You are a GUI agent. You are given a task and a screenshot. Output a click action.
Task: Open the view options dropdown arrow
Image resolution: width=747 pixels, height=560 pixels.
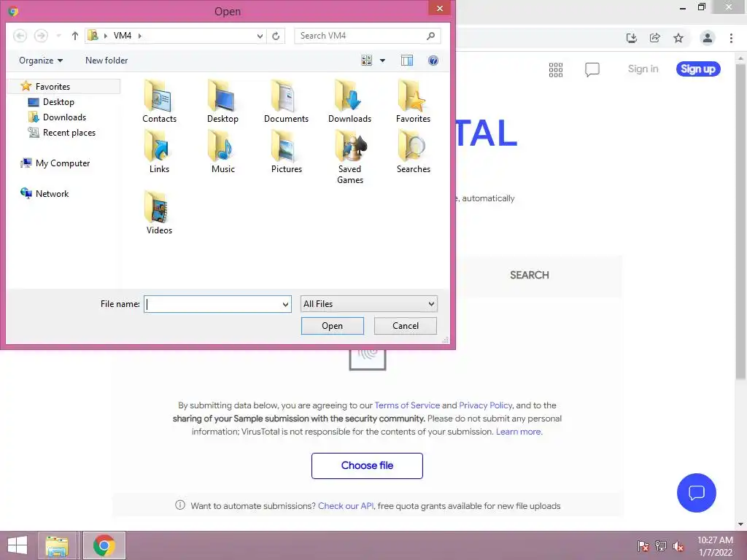382,61
